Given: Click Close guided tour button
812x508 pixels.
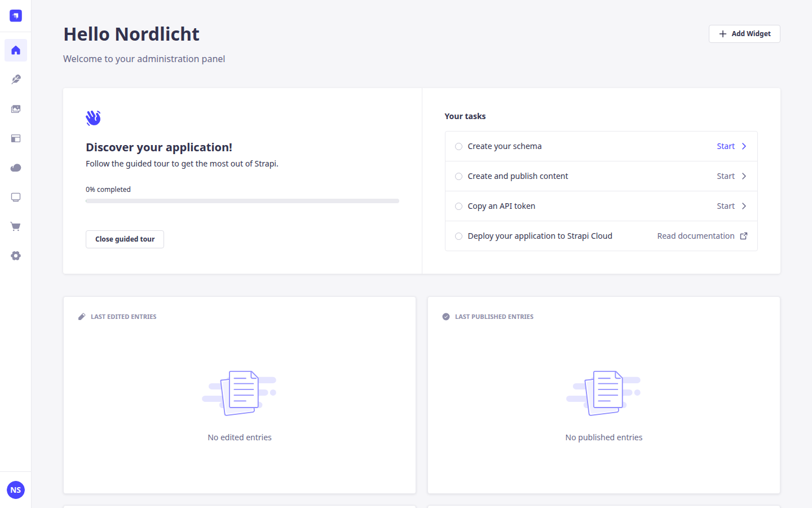Looking at the screenshot, I should pos(125,239).
